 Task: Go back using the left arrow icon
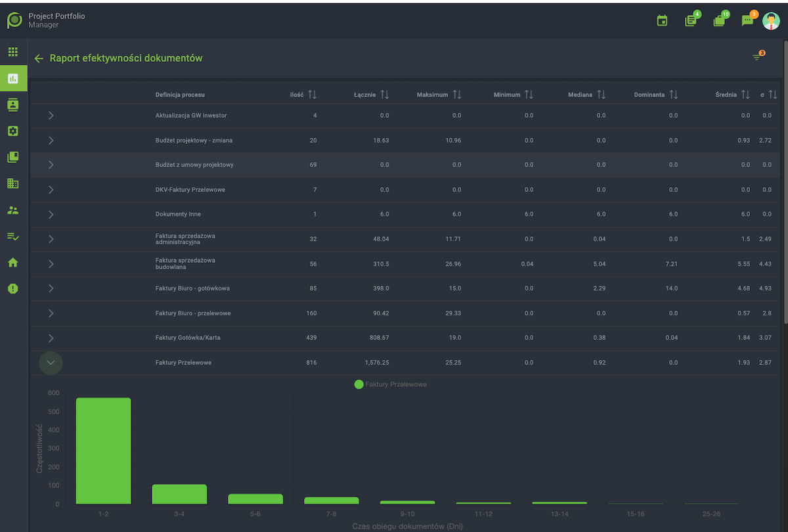(x=39, y=58)
